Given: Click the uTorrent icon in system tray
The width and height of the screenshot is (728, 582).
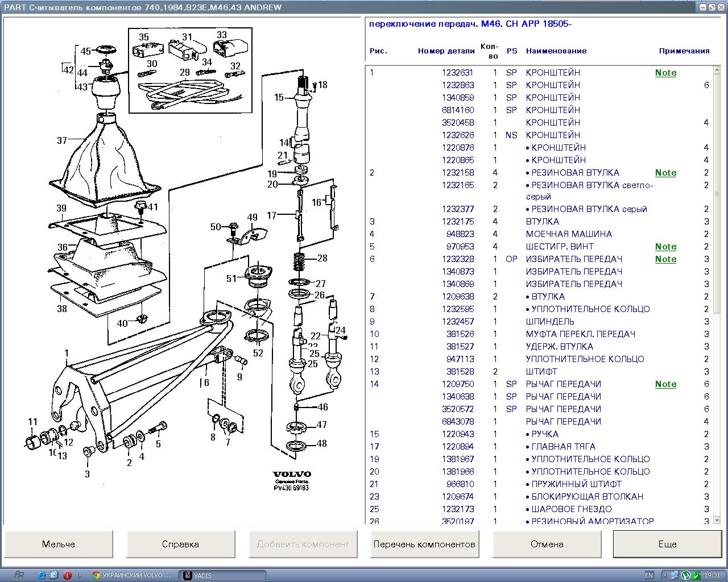Looking at the screenshot, I should pyautogui.click(x=685, y=575).
